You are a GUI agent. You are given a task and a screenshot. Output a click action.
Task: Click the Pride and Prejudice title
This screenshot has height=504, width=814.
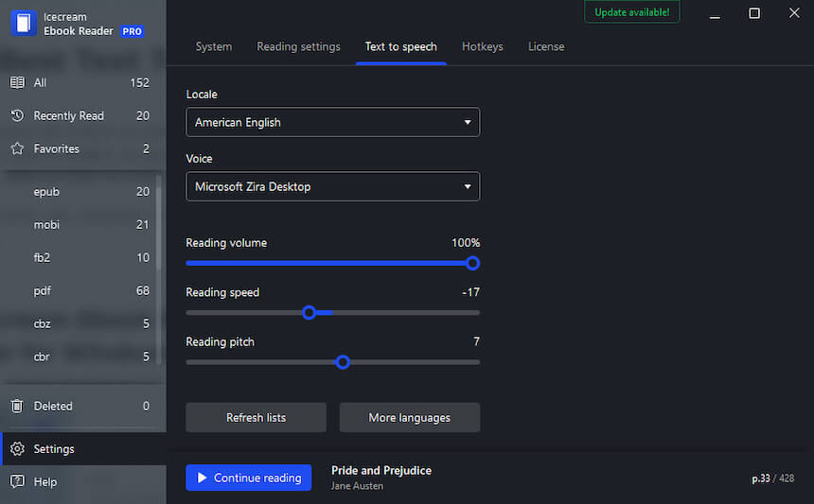point(381,470)
